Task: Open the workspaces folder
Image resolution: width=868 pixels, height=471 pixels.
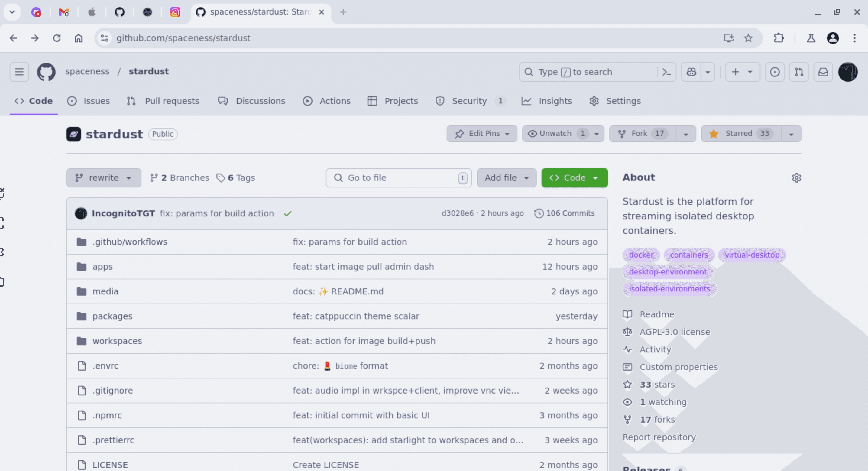Action: [117, 341]
